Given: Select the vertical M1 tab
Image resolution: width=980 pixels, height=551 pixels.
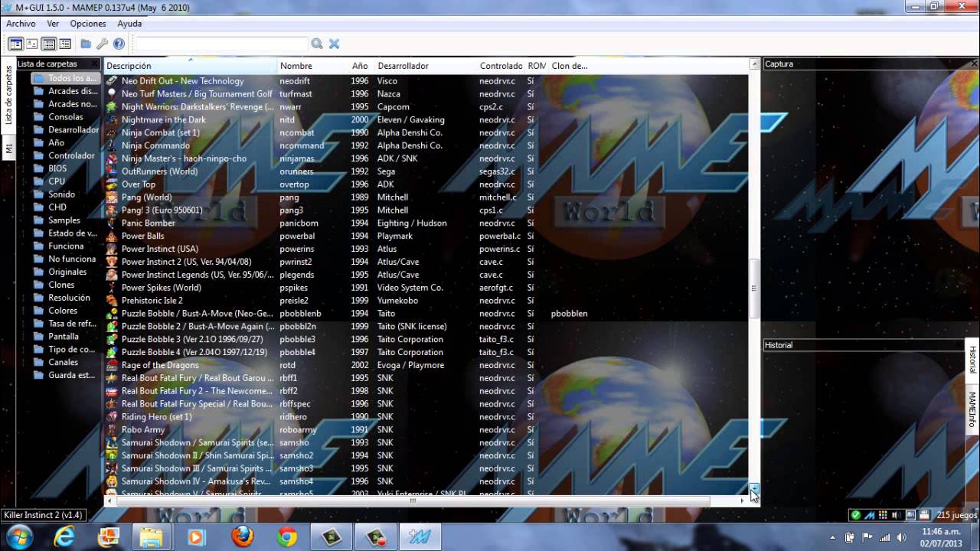Looking at the screenshot, I should (8, 148).
